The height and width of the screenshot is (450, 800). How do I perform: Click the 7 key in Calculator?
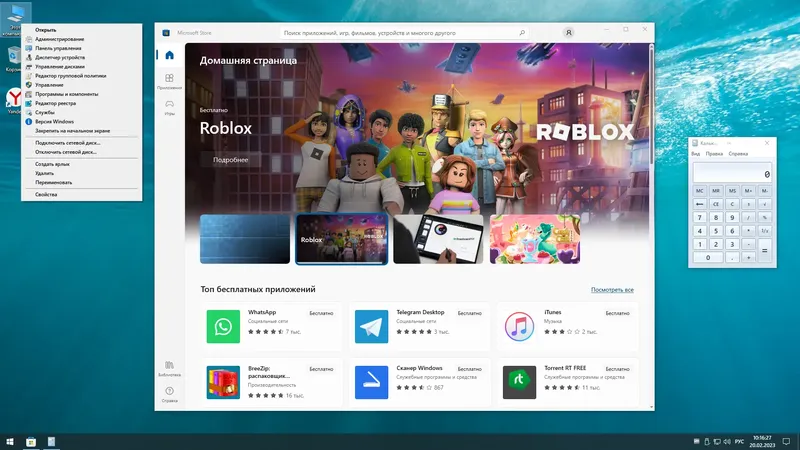point(699,217)
